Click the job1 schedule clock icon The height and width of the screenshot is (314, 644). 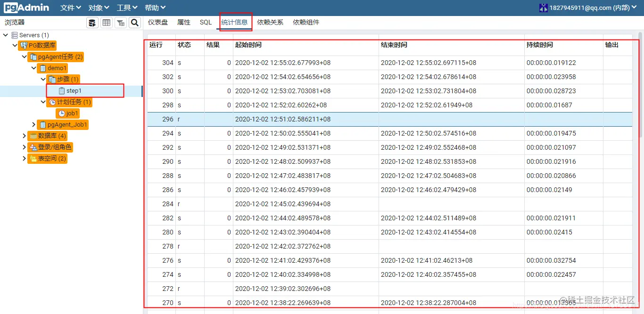[x=62, y=113]
